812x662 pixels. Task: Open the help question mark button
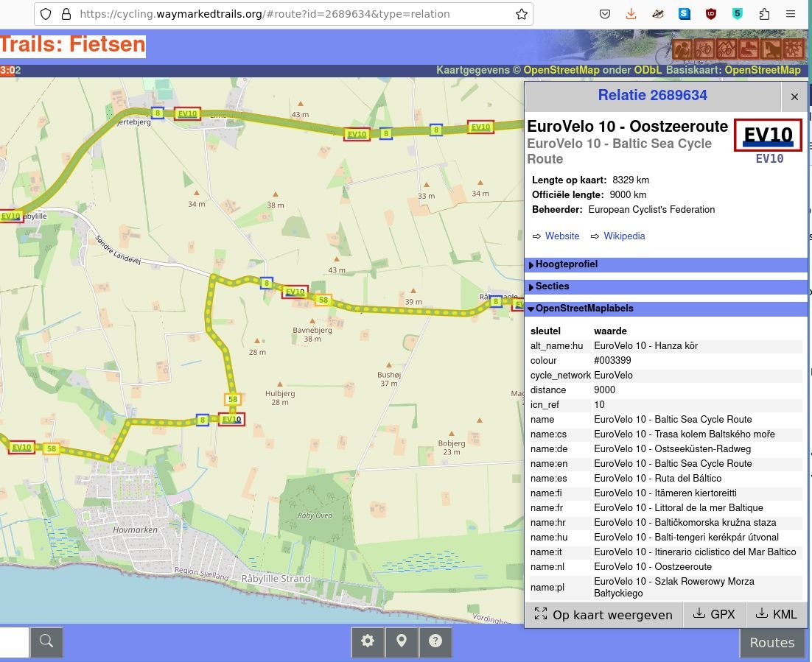(x=435, y=641)
